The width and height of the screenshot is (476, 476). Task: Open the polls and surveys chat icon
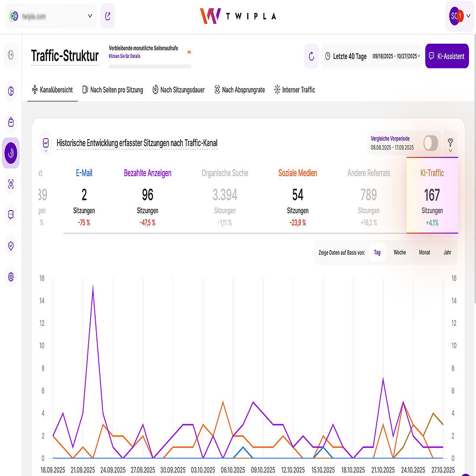click(10, 215)
